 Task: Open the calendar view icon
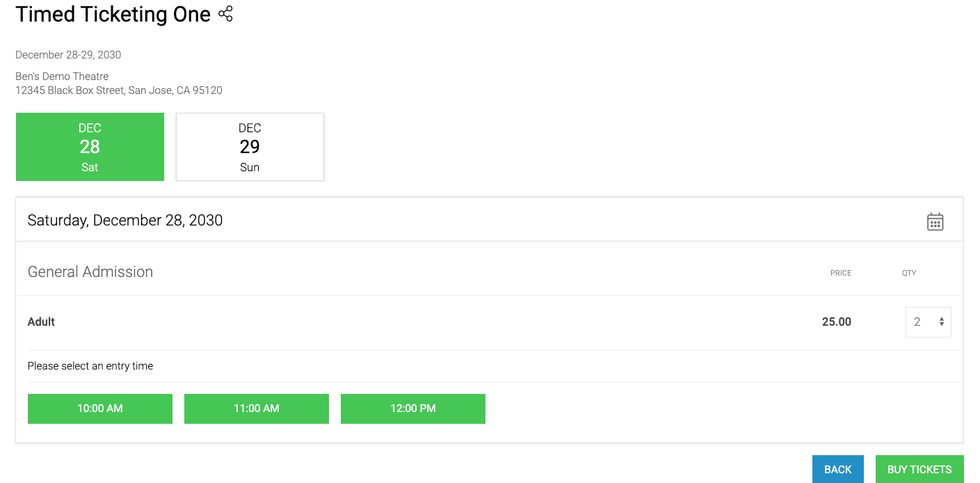(935, 221)
